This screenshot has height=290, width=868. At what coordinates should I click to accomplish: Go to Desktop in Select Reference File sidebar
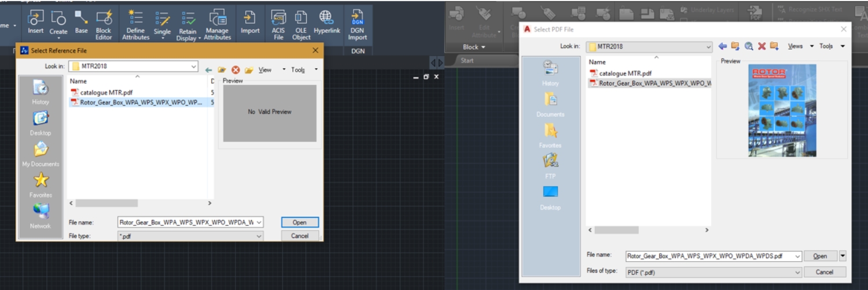(x=41, y=123)
